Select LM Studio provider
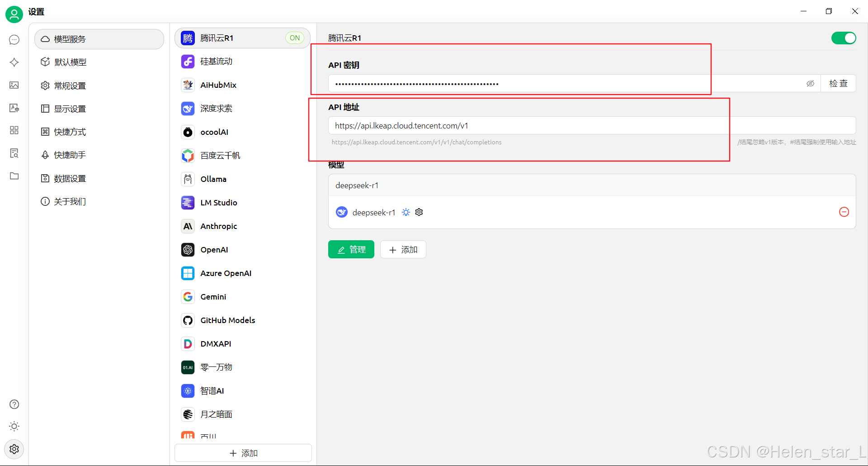868x466 pixels. coord(242,203)
